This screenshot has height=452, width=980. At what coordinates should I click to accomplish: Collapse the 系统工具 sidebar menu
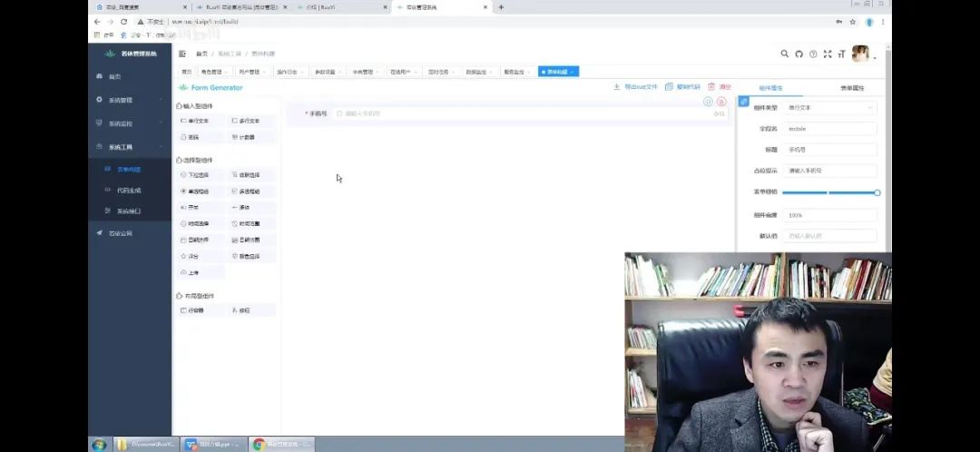click(130, 147)
